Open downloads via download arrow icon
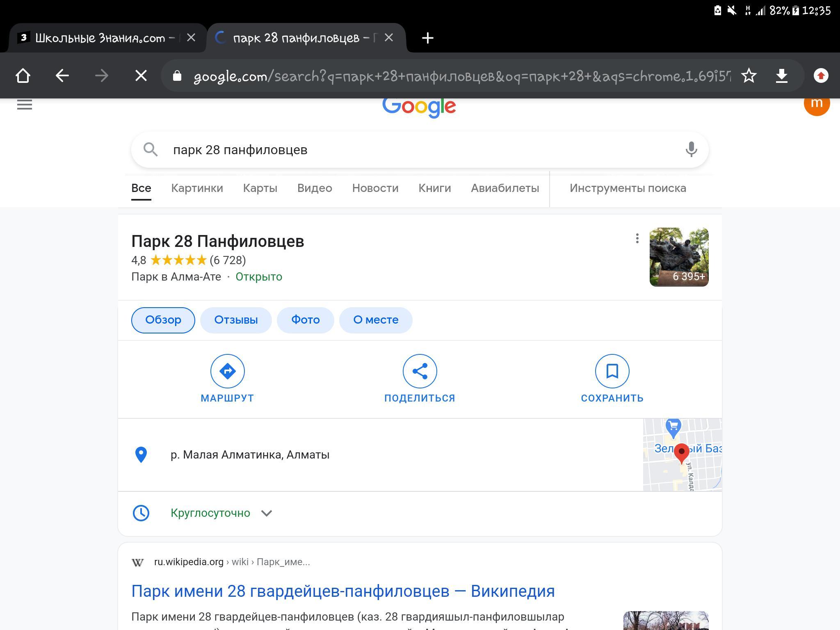840x630 pixels. tap(782, 76)
